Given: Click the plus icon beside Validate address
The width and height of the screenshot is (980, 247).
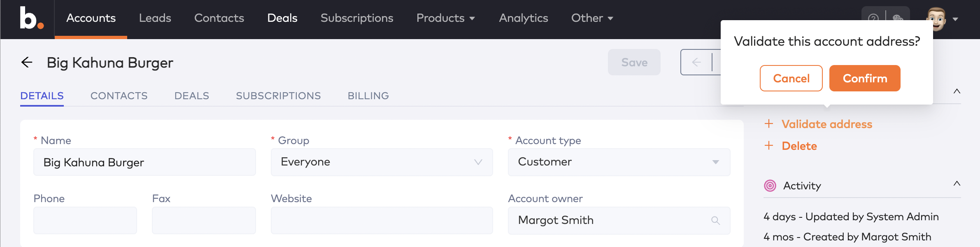Looking at the screenshot, I should pyautogui.click(x=768, y=124).
